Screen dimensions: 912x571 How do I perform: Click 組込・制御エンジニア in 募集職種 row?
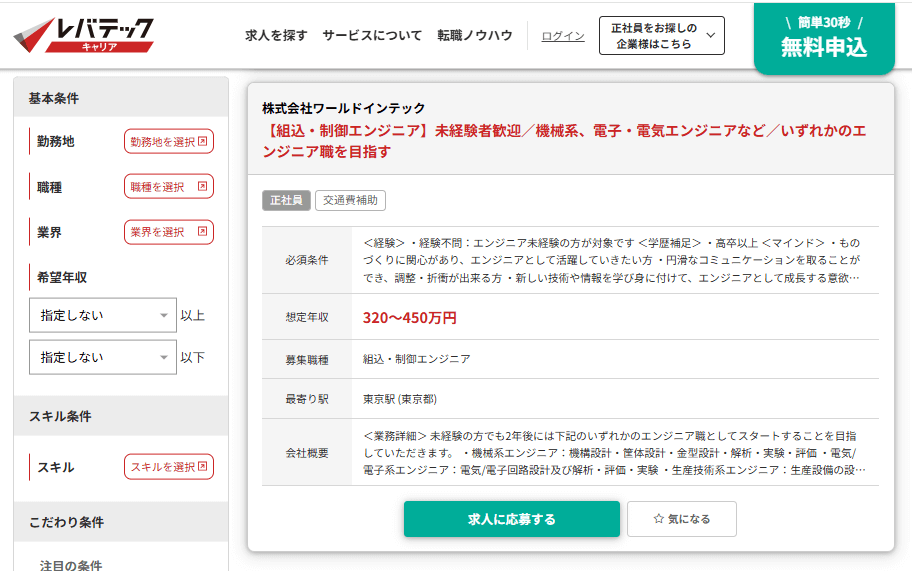(x=416, y=359)
